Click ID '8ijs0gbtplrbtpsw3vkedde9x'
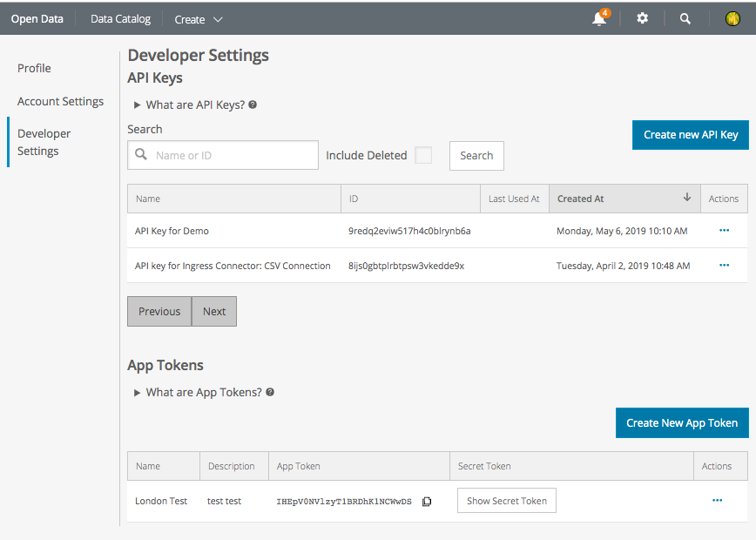This screenshot has height=540, width=756. 406,266
